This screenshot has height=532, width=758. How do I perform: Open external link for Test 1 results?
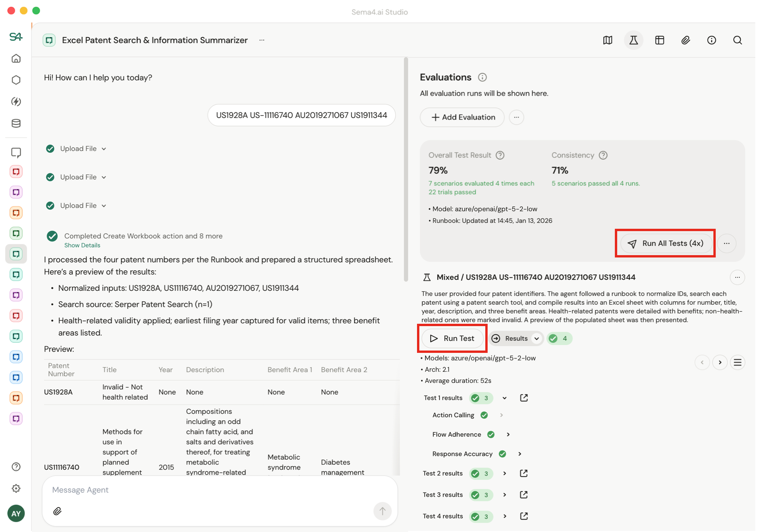click(x=524, y=398)
